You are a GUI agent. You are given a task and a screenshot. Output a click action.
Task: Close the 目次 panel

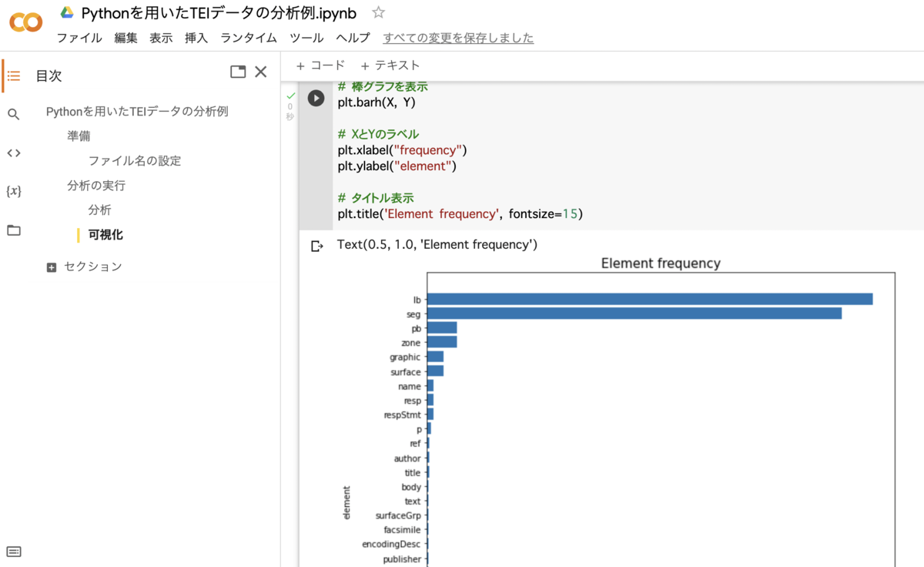tap(260, 71)
